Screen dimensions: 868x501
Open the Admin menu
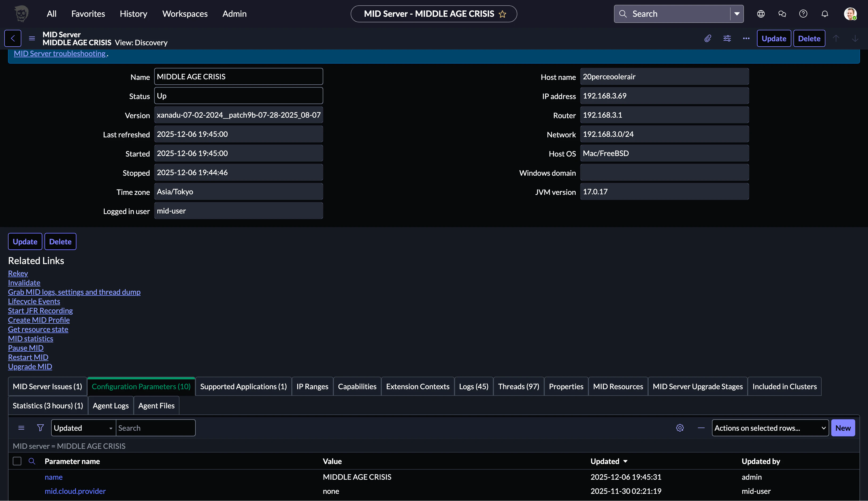click(x=234, y=14)
